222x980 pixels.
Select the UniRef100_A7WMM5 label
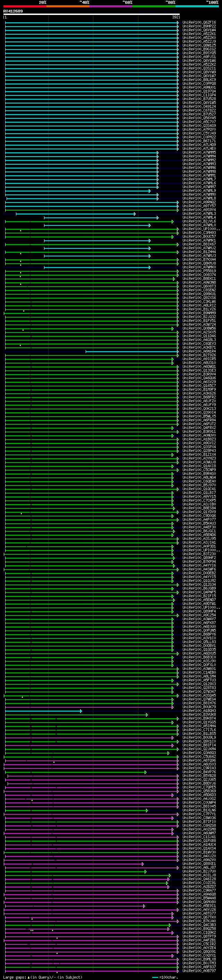pyautogui.click(x=199, y=153)
